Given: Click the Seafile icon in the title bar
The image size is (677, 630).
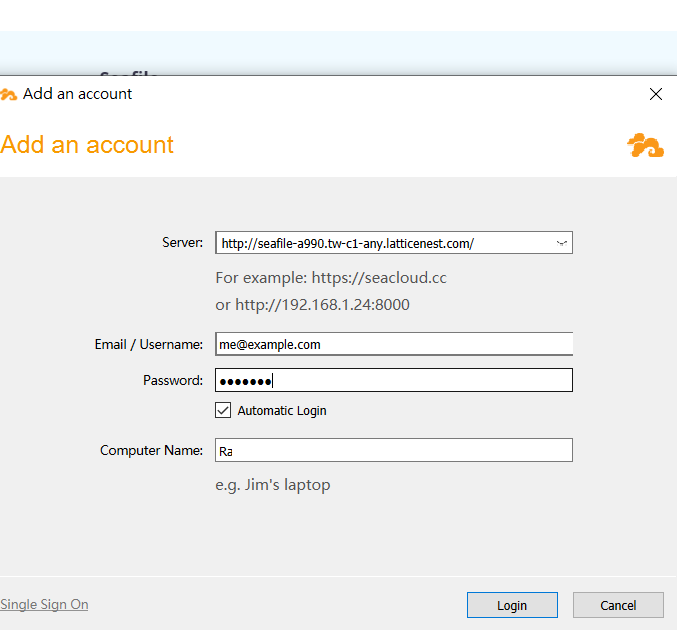Looking at the screenshot, I should (8, 94).
